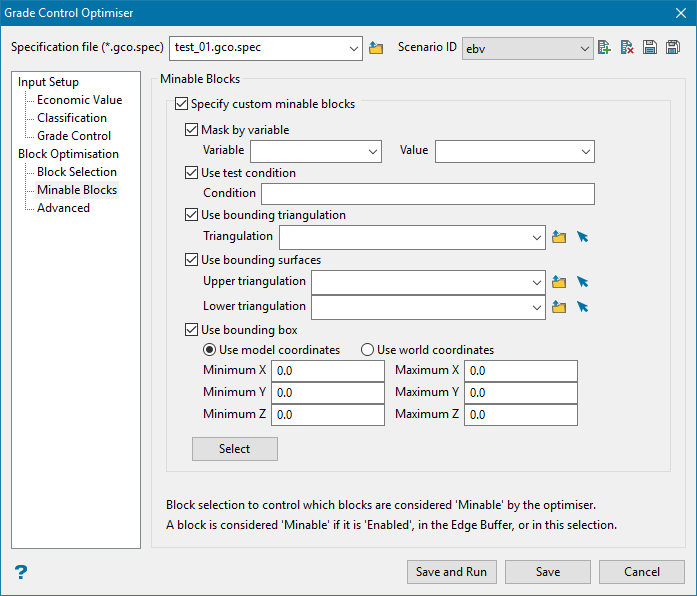Click the delete scenario icon
Image resolution: width=697 pixels, height=596 pixels.
click(627, 48)
